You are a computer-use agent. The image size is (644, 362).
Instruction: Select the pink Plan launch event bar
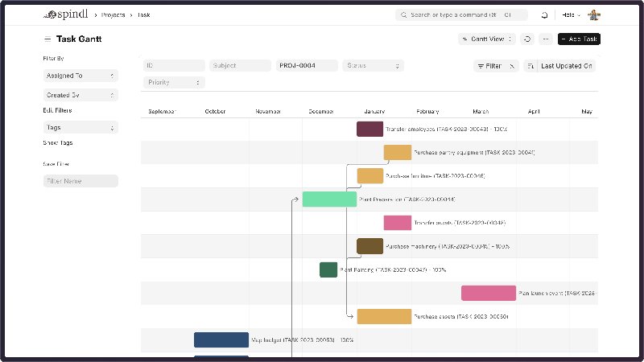[x=489, y=293]
